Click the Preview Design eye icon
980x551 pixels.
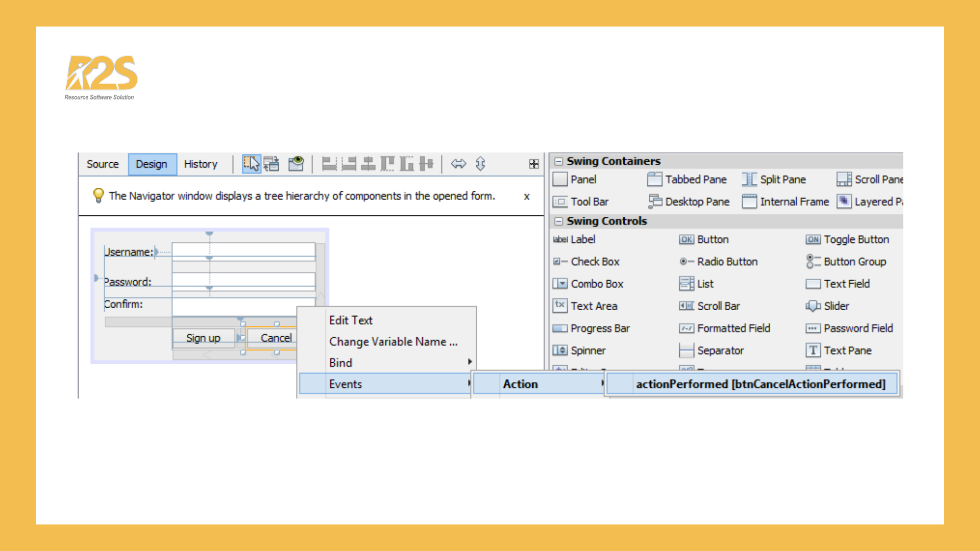pos(296,164)
